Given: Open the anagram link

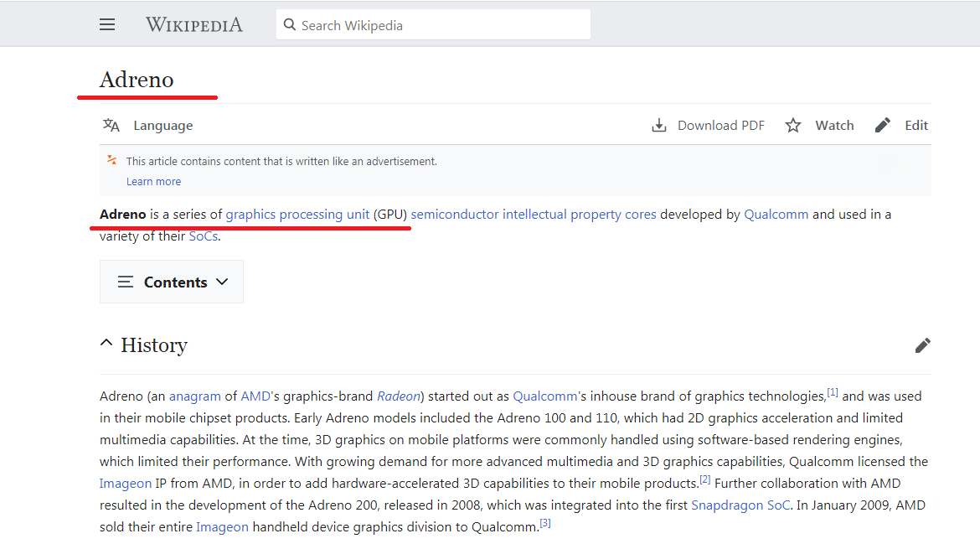Looking at the screenshot, I should [x=194, y=396].
